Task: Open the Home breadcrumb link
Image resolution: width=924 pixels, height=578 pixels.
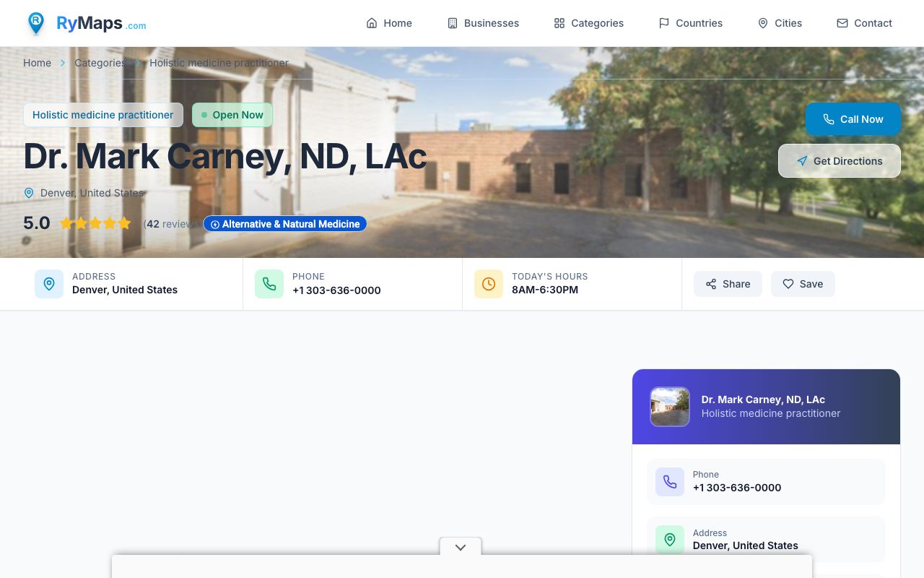Action: pos(37,63)
